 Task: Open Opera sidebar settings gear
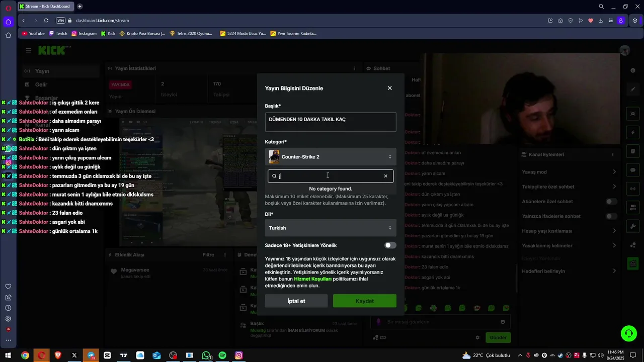(x=8, y=319)
